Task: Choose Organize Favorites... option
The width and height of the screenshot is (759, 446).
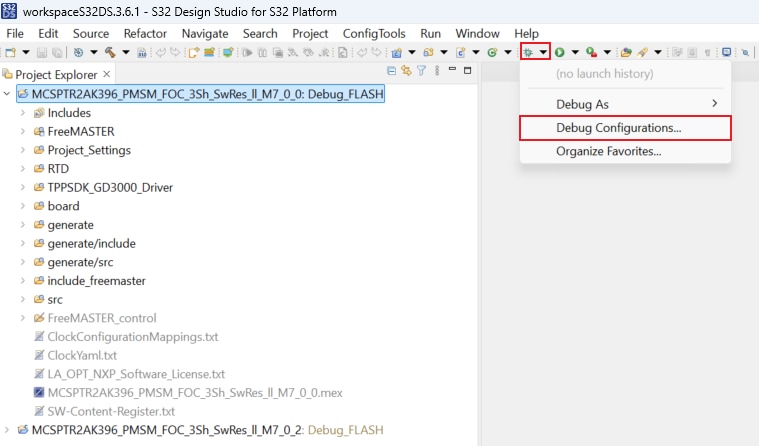Action: [x=608, y=151]
